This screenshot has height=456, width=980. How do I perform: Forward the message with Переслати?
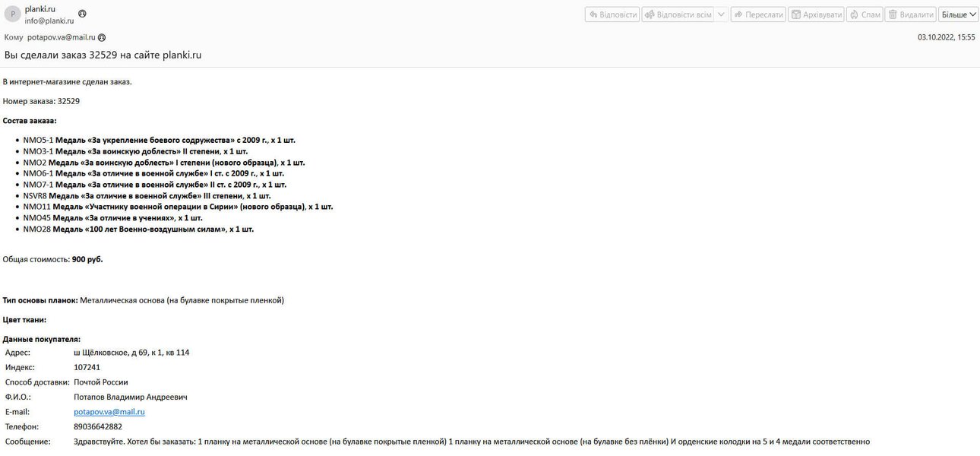[x=757, y=14]
